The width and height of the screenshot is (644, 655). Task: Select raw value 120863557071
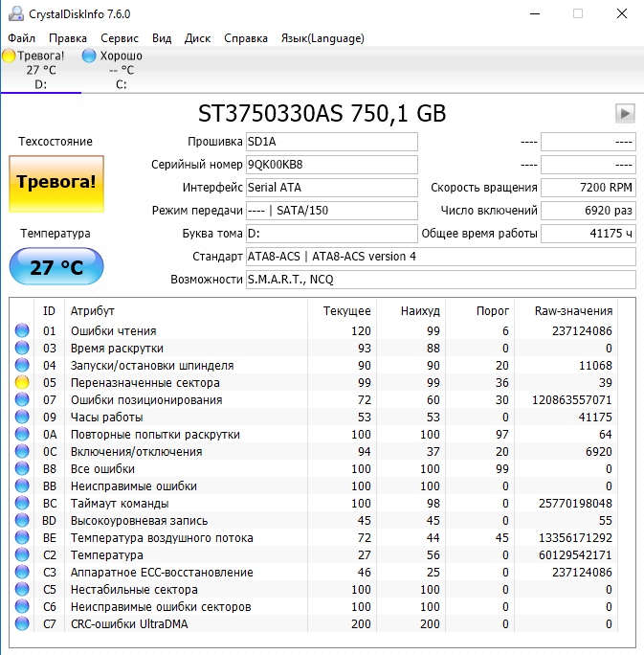[x=572, y=399]
